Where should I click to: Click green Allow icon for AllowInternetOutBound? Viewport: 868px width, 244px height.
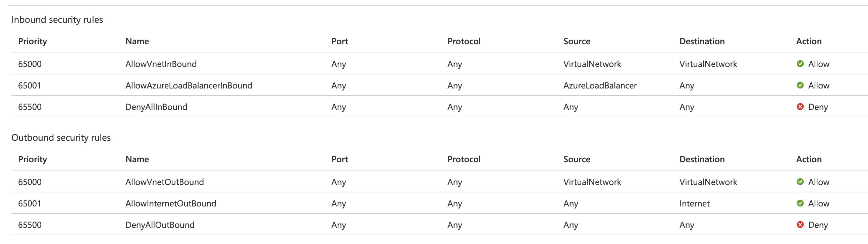click(800, 204)
